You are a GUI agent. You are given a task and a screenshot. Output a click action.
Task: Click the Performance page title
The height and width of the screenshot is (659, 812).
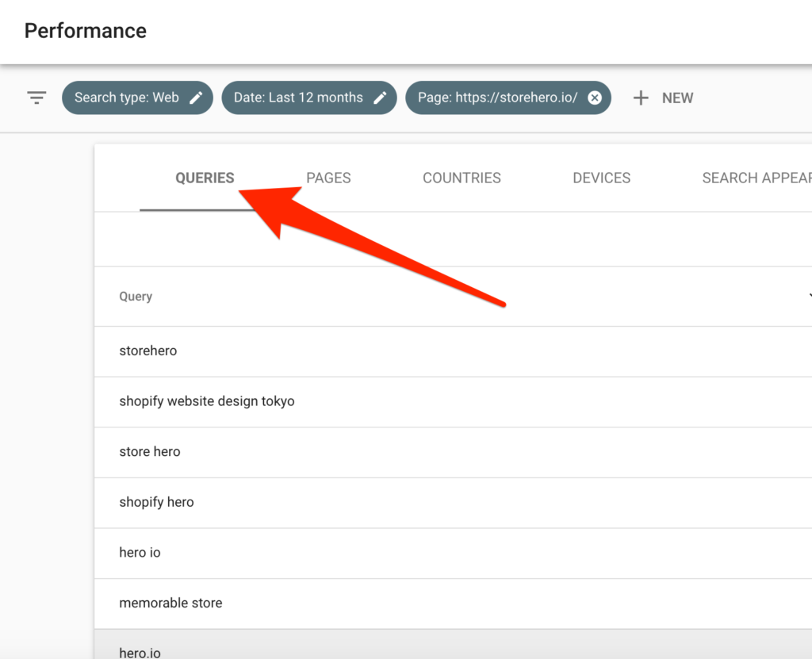(86, 31)
